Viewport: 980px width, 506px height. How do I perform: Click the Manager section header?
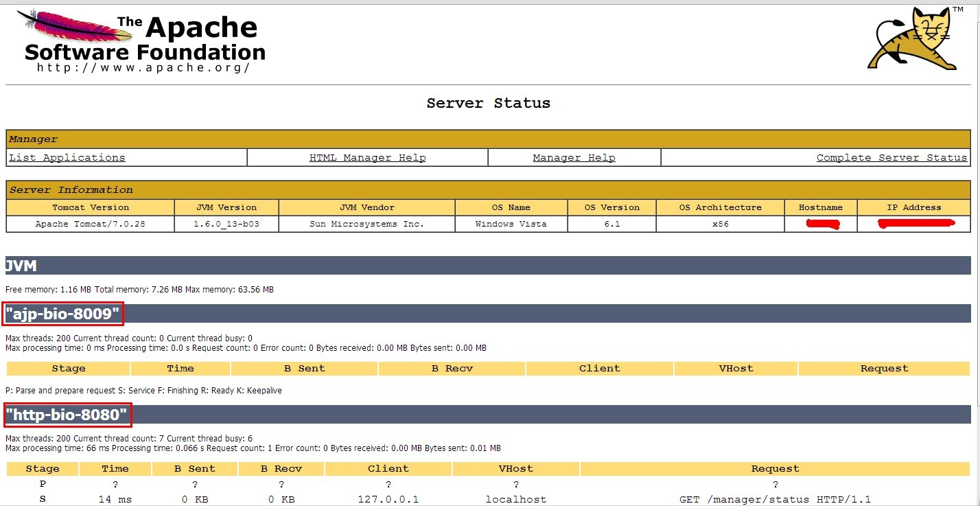(x=488, y=139)
